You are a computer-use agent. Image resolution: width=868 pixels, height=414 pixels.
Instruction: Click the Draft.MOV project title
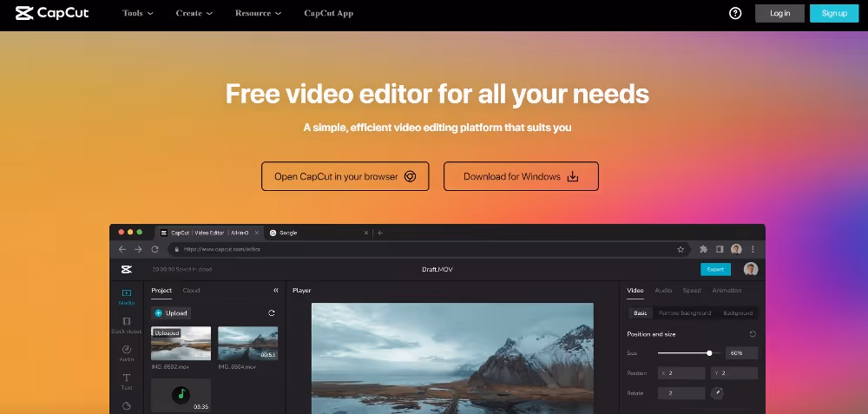437,270
